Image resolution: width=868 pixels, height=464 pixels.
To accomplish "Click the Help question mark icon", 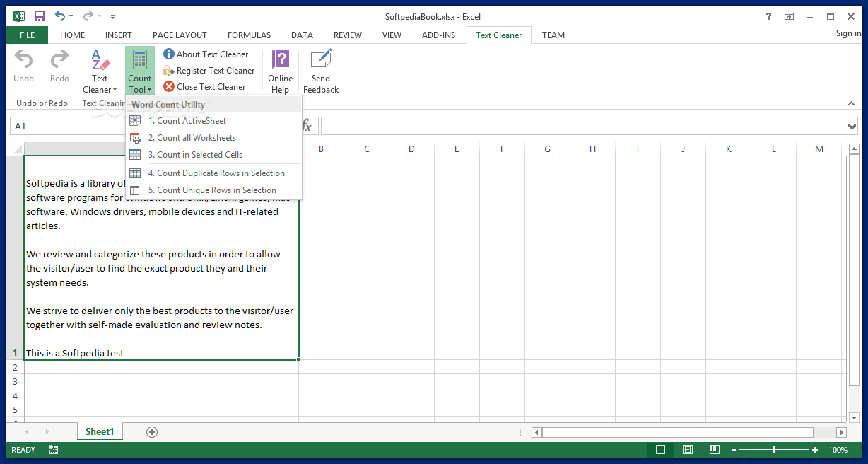I will click(x=768, y=16).
